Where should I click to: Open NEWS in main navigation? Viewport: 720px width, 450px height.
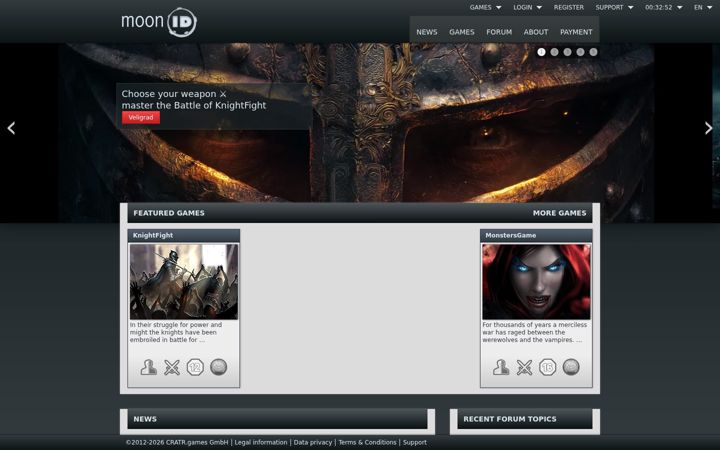point(427,32)
